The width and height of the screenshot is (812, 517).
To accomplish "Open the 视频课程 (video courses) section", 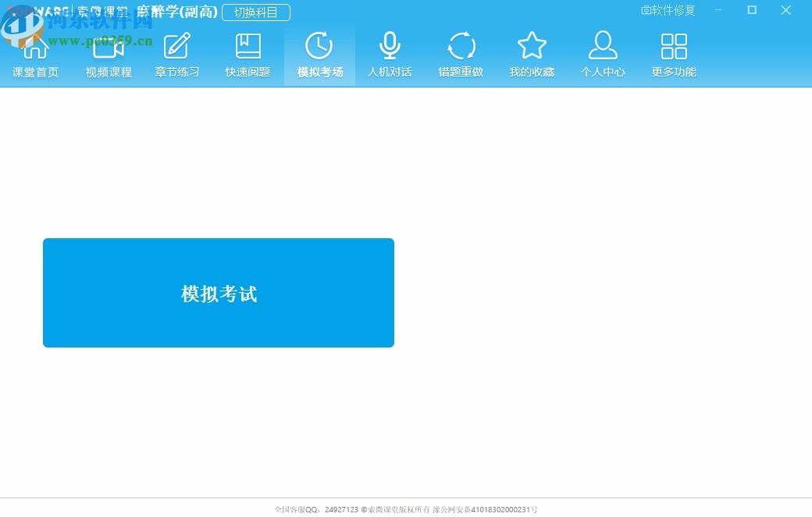I will [108, 55].
